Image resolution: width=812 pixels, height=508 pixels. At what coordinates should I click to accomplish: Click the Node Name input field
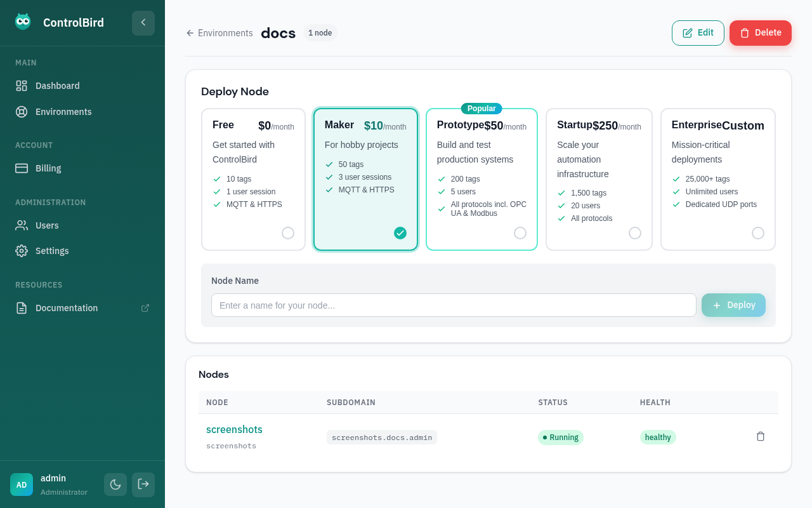pos(454,305)
